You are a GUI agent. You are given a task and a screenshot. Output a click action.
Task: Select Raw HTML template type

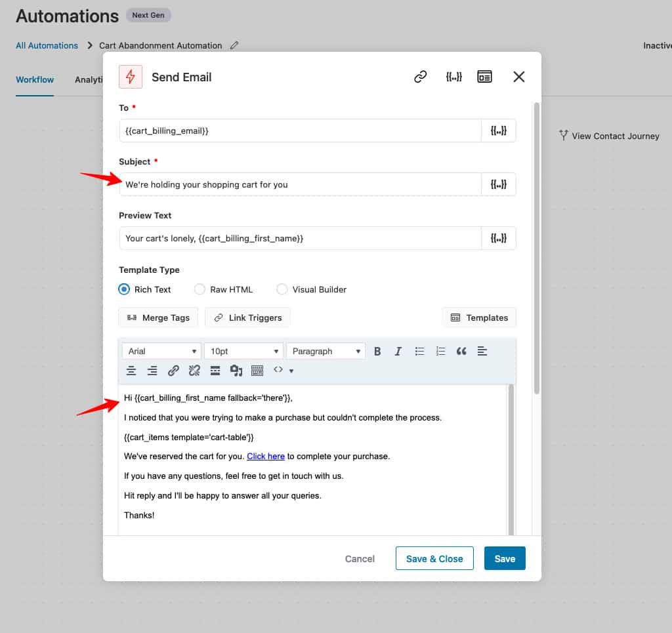tap(199, 289)
